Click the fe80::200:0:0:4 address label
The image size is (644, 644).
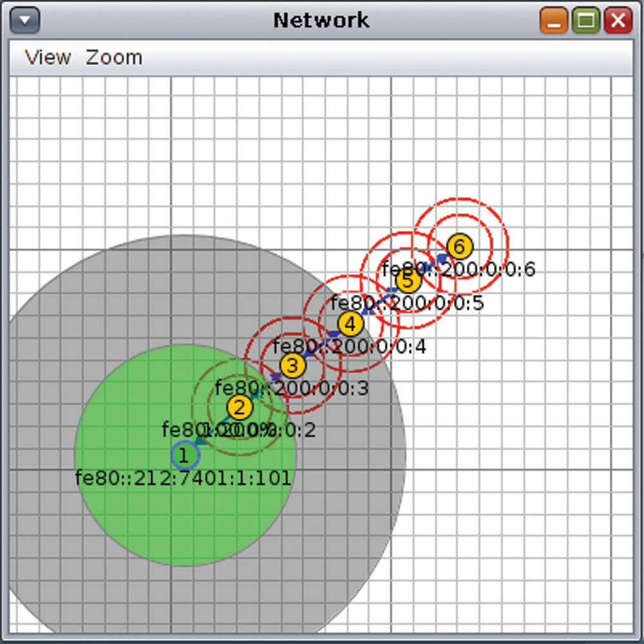[350, 346]
